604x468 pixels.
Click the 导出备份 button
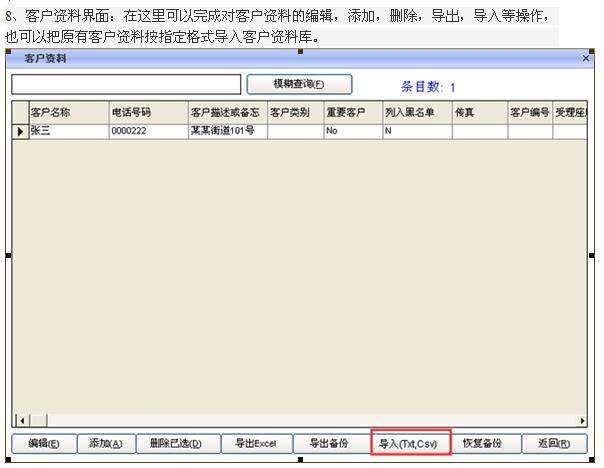click(x=331, y=443)
